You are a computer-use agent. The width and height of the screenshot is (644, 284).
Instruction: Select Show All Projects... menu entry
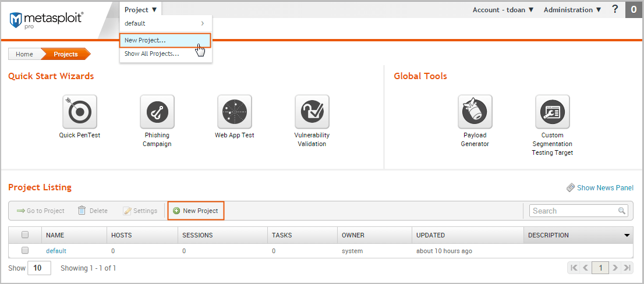tap(152, 54)
